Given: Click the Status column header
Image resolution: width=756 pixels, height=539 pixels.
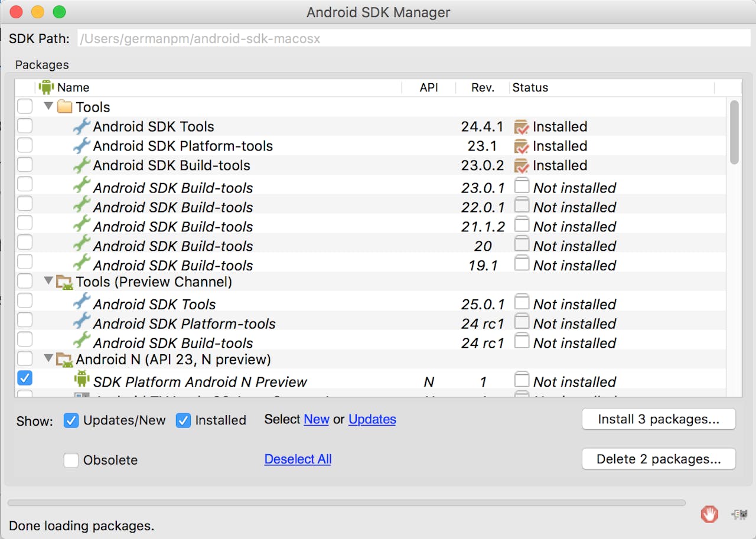Looking at the screenshot, I should pos(612,87).
